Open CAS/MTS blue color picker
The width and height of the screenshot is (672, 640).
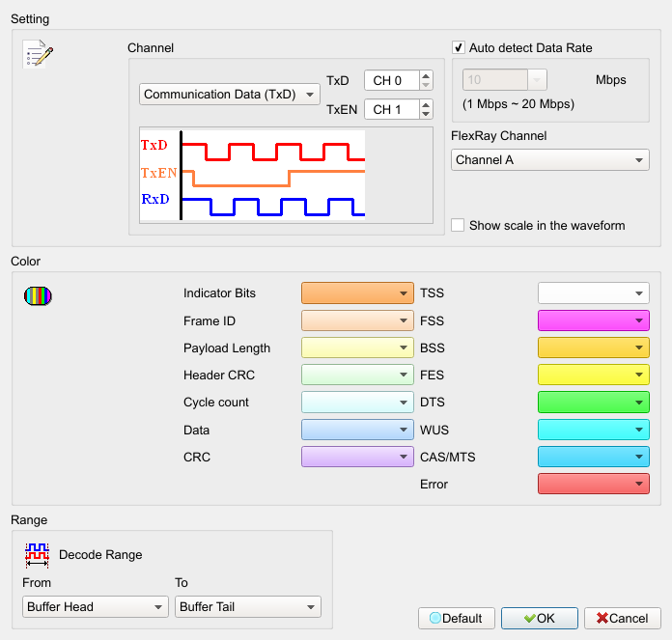coord(594,457)
